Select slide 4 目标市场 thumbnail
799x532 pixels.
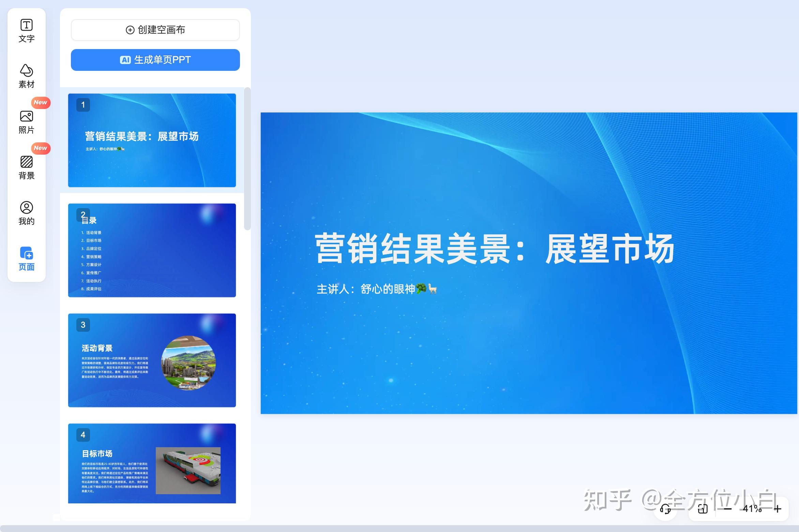pyautogui.click(x=152, y=463)
